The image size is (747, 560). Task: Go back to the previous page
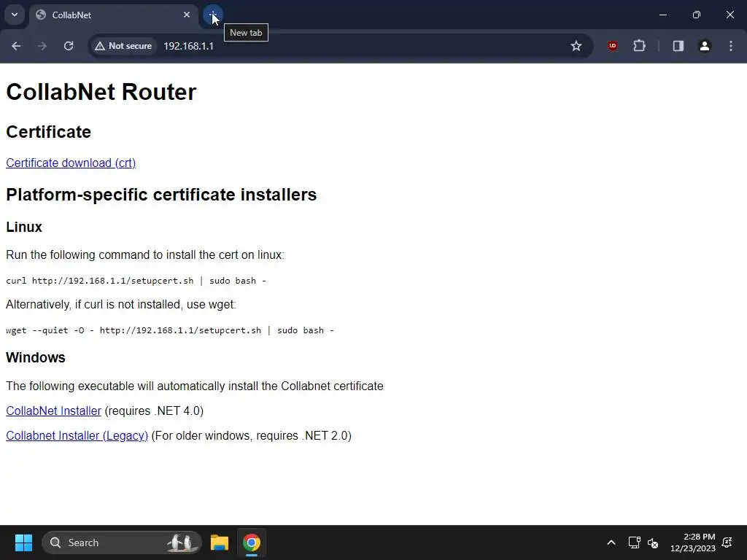pyautogui.click(x=16, y=46)
